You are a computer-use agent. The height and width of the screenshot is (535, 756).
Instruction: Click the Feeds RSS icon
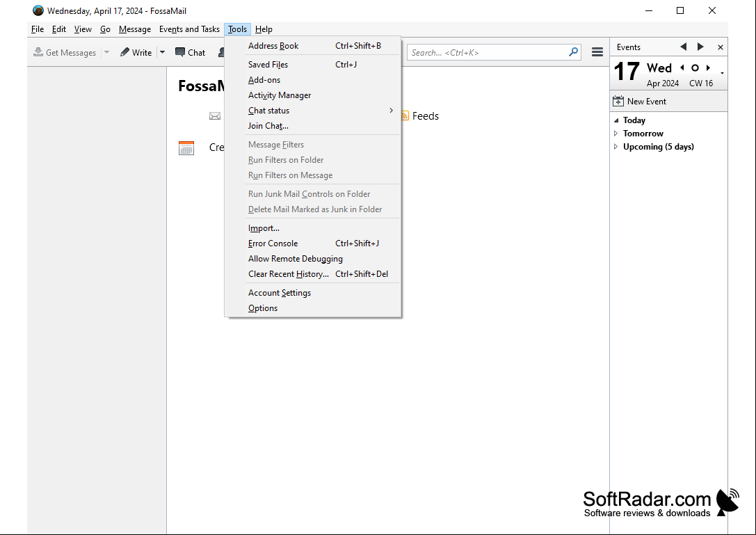point(405,115)
